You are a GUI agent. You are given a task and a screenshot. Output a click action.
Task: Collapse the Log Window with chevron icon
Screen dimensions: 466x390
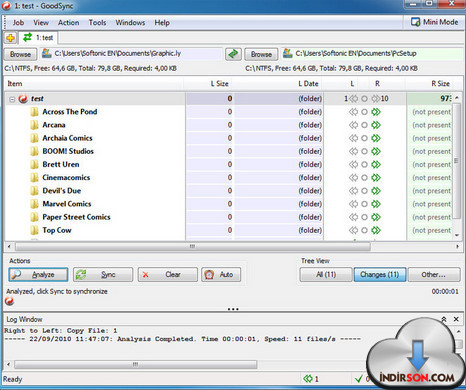pyautogui.click(x=444, y=319)
